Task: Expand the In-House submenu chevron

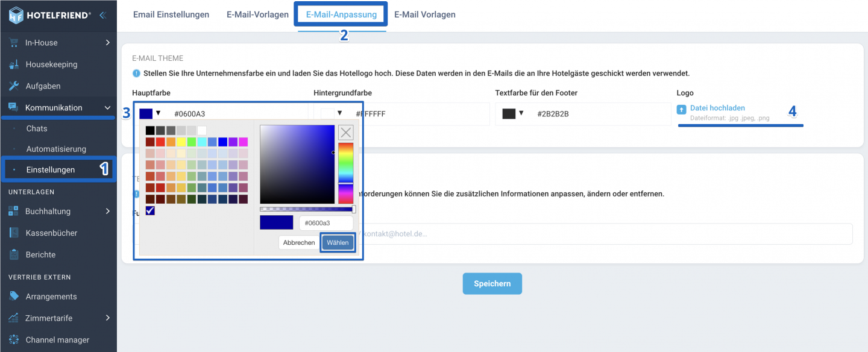Action: click(108, 43)
